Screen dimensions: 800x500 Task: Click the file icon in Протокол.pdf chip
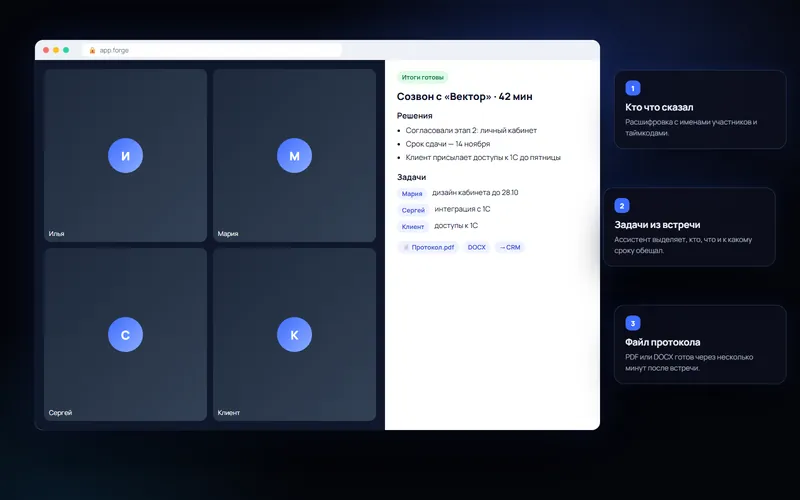click(406, 247)
